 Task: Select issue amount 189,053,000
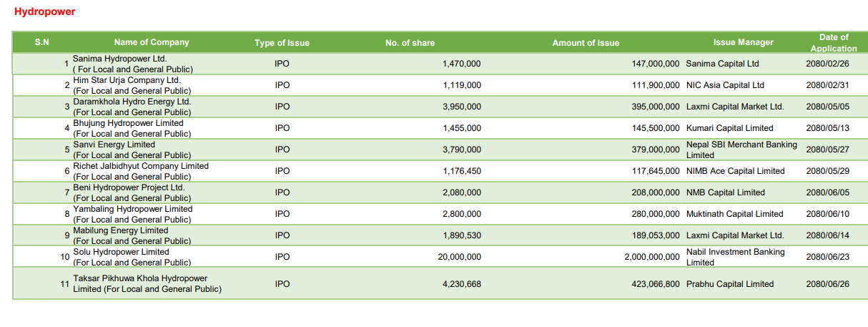click(656, 235)
